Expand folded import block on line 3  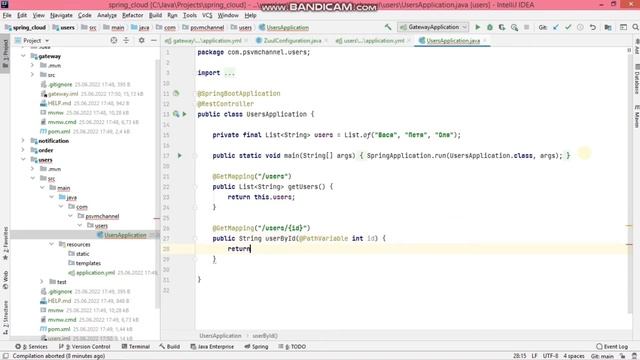click(229, 73)
